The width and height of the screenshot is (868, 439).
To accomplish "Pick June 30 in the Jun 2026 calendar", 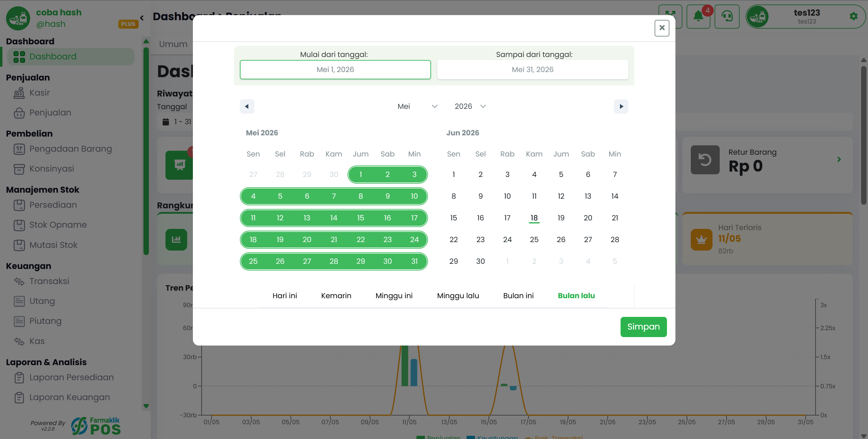I will pos(480,261).
